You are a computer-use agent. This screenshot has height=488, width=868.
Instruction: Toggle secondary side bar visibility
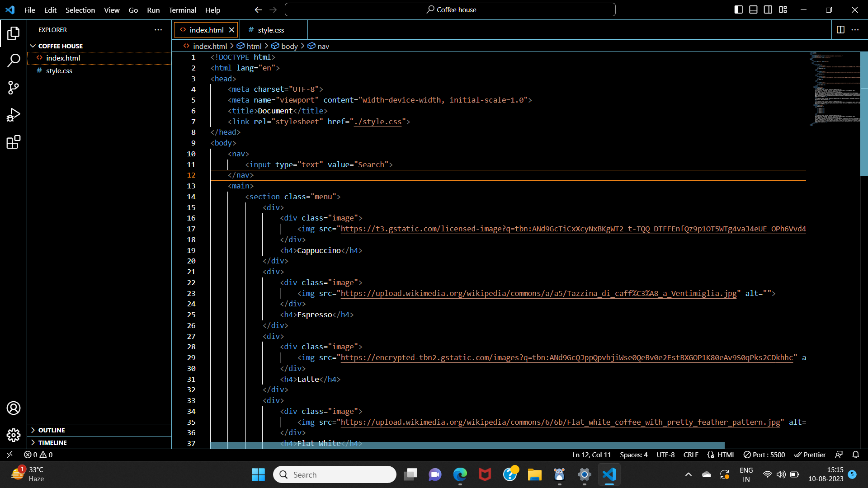(x=768, y=9)
